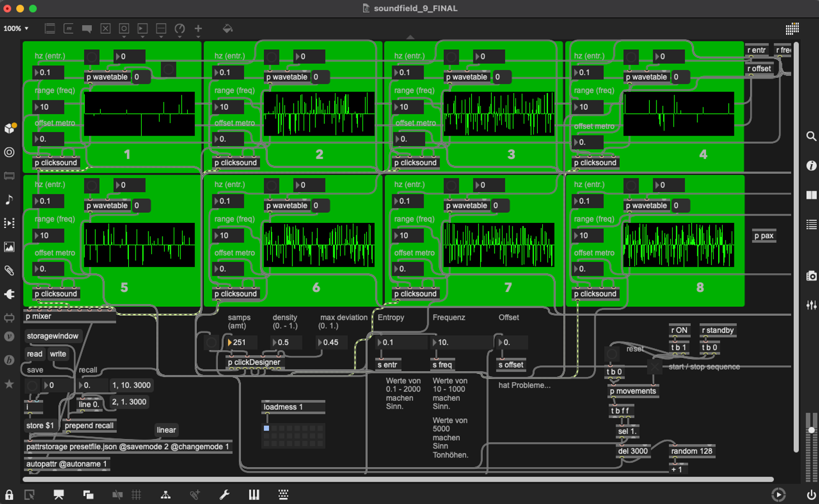Click the 'write' message box
The image size is (819, 504).
click(58, 354)
